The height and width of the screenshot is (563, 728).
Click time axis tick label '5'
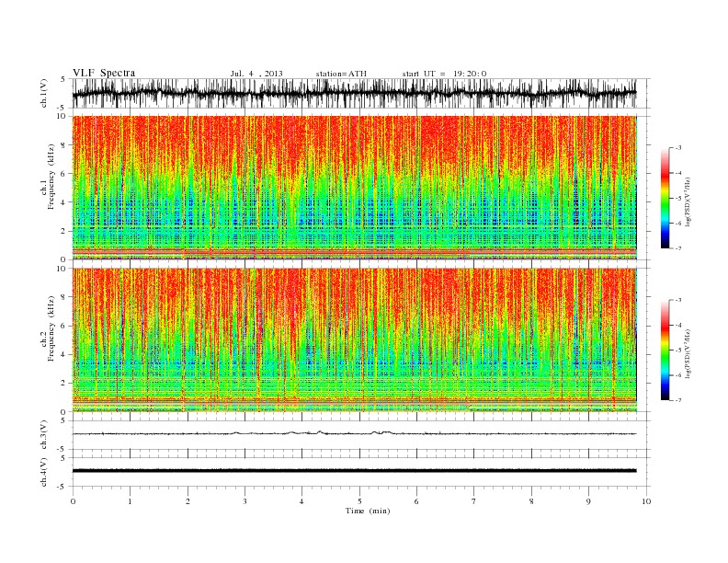click(359, 501)
